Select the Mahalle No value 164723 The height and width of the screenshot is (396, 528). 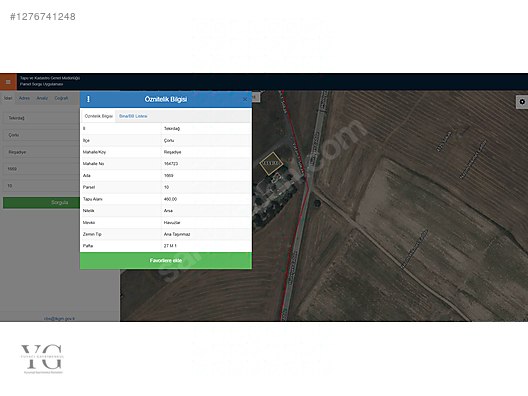point(171,164)
